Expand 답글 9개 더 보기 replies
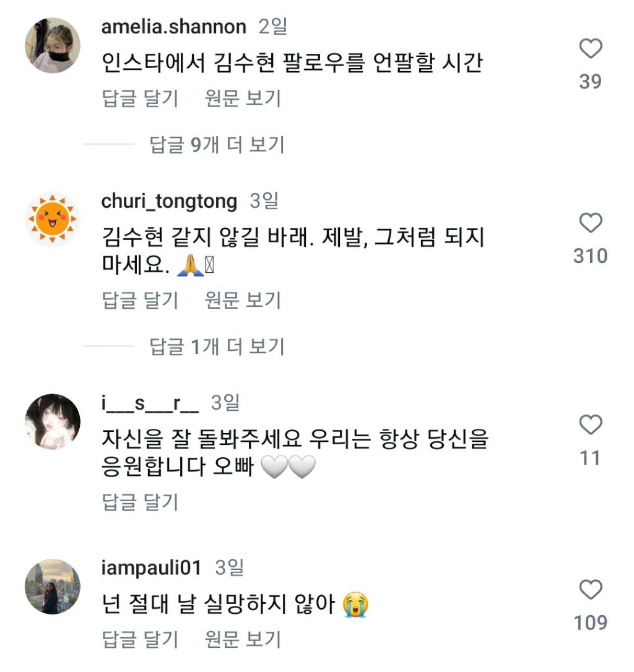Image resolution: width=634 pixels, height=672 pixels. tap(217, 145)
